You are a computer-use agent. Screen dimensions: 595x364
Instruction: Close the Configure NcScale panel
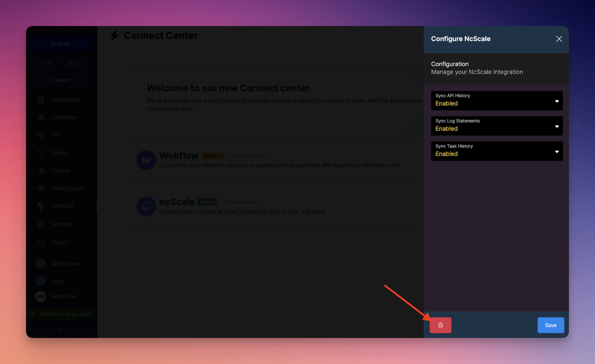tap(559, 39)
